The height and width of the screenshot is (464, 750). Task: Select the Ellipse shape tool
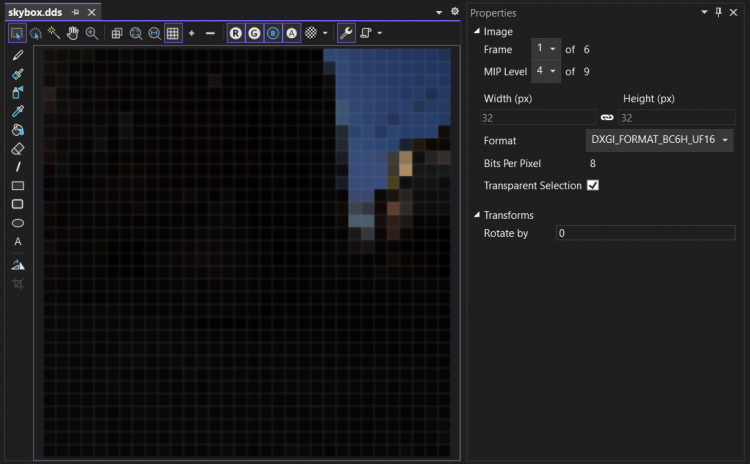(x=18, y=222)
